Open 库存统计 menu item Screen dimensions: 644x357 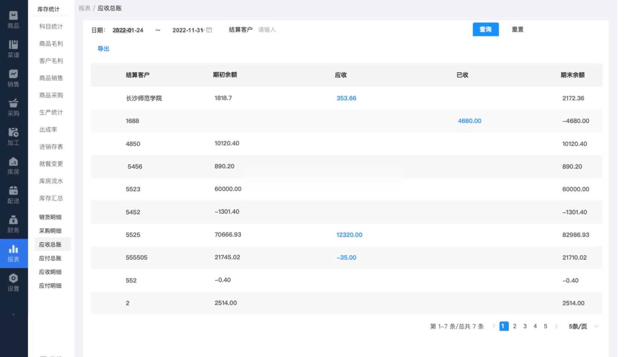click(48, 9)
